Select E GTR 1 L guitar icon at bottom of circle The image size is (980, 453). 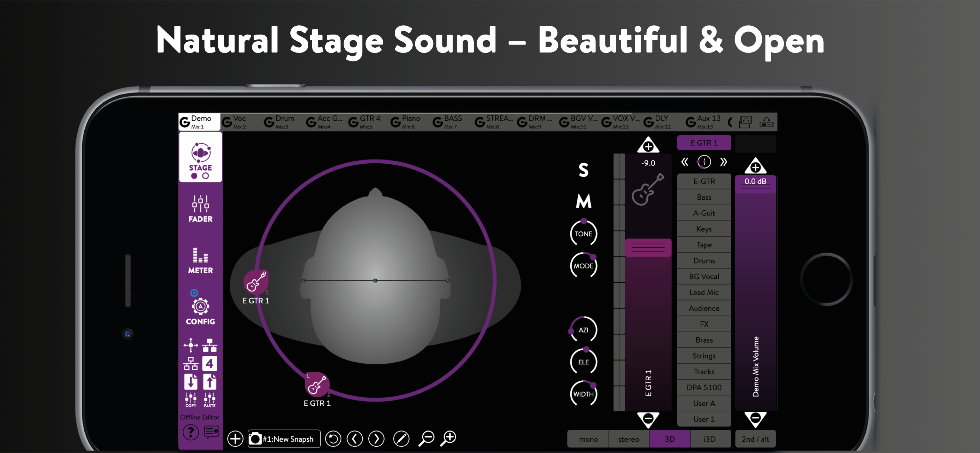coord(317,385)
